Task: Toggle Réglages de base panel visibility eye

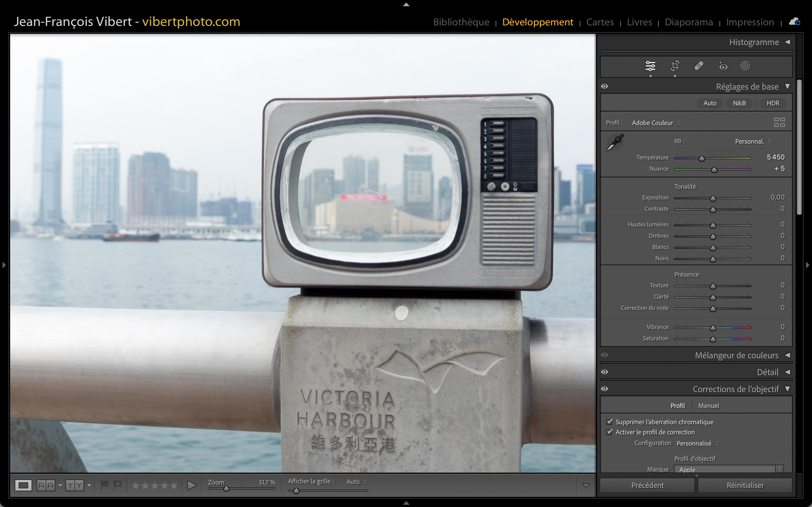Action: (605, 86)
